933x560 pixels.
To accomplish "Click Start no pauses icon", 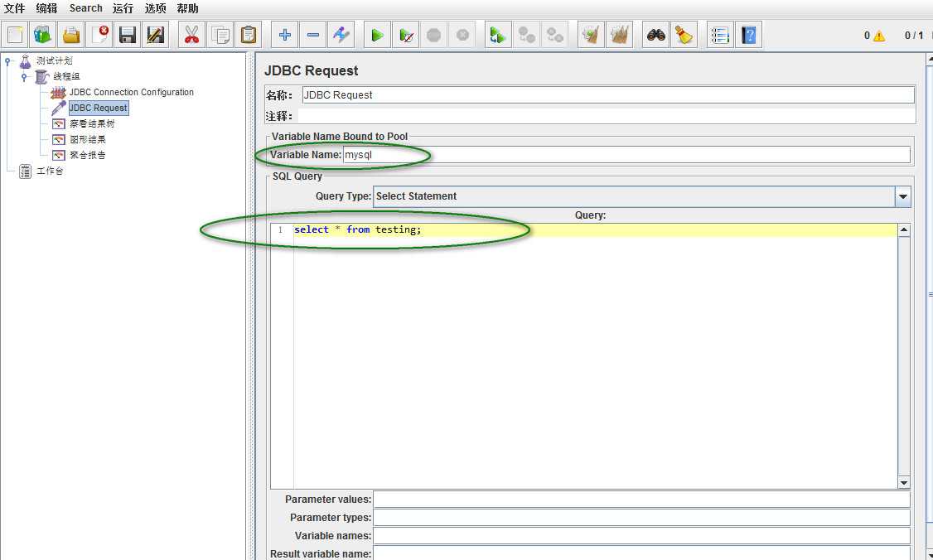I will (x=406, y=35).
